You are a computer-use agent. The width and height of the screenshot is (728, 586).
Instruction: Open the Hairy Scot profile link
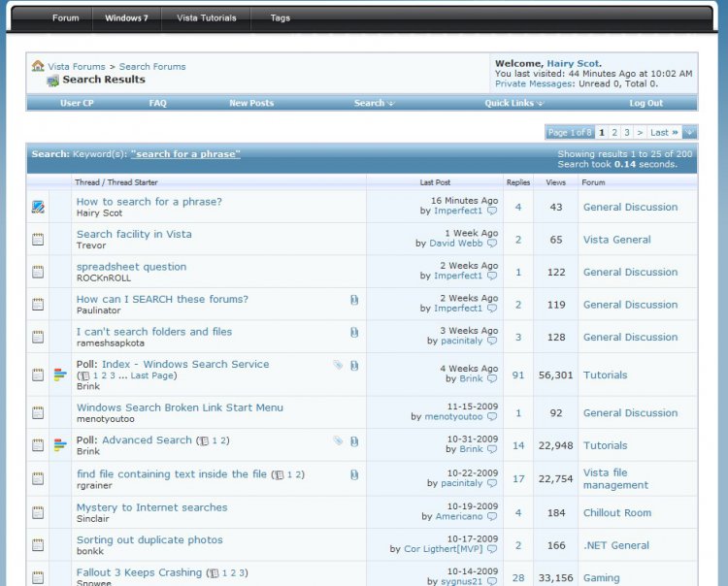point(573,64)
